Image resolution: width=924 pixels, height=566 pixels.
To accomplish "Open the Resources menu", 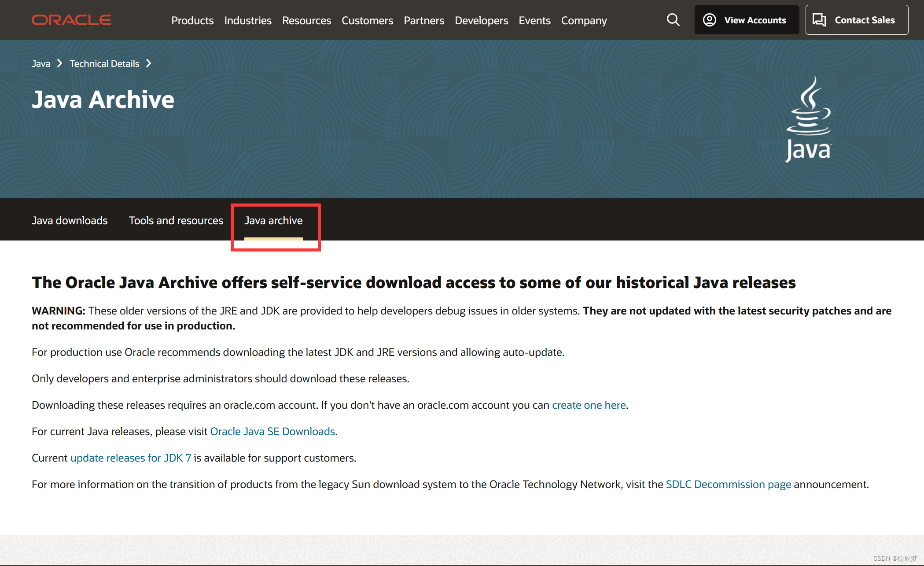I will [x=306, y=20].
